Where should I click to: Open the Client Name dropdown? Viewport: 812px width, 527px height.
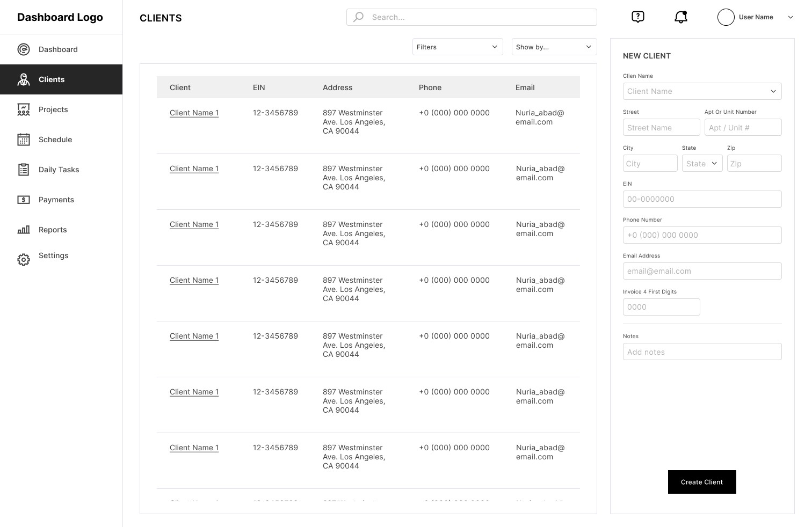coord(702,91)
